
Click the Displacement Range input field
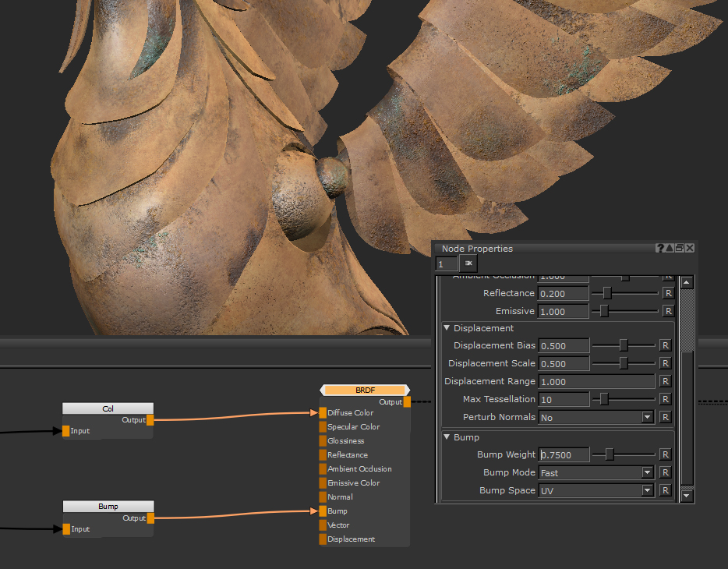pyautogui.click(x=596, y=381)
